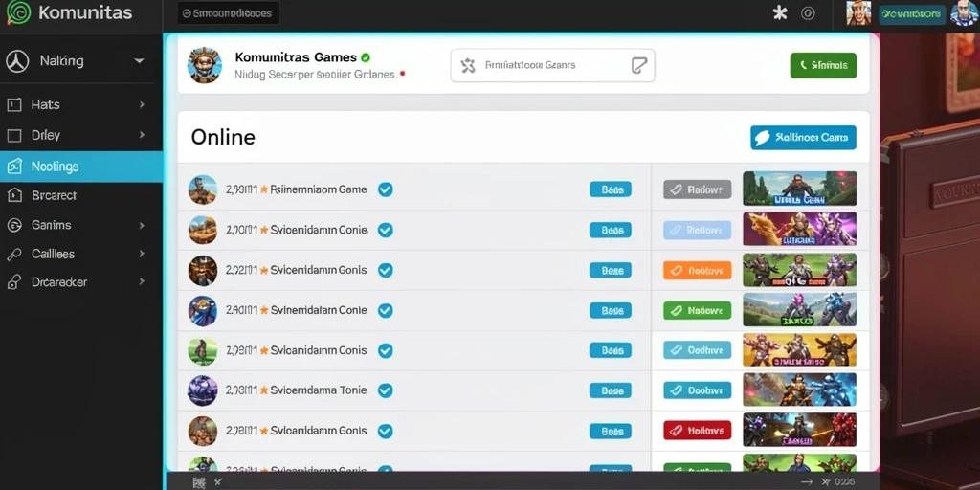Open avatar of Svinemidalarn Conie row
Viewport: 980px width, 490px height.
[203, 311]
